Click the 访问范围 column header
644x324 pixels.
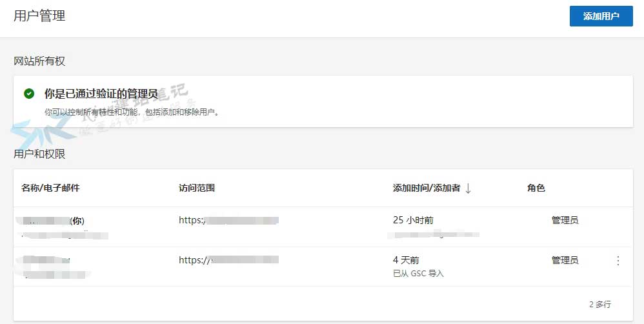pyautogui.click(x=197, y=188)
